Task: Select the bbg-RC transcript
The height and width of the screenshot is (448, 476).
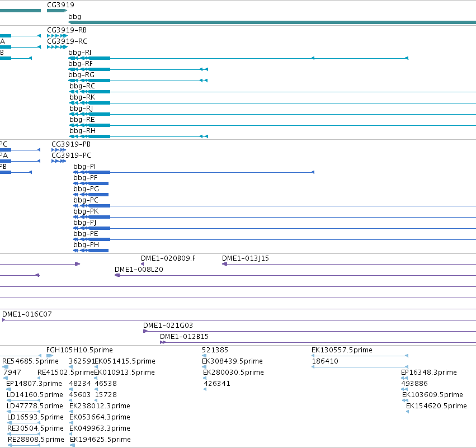Action: (272, 92)
